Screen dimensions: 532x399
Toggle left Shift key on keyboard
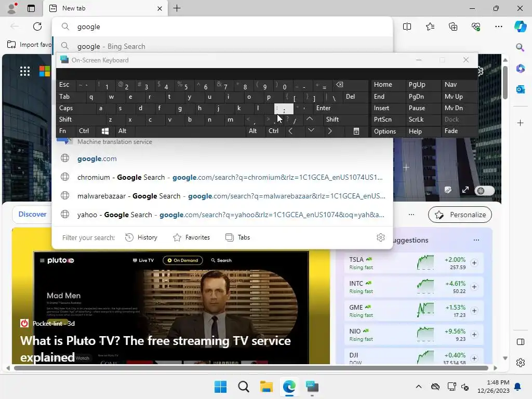coord(79,119)
